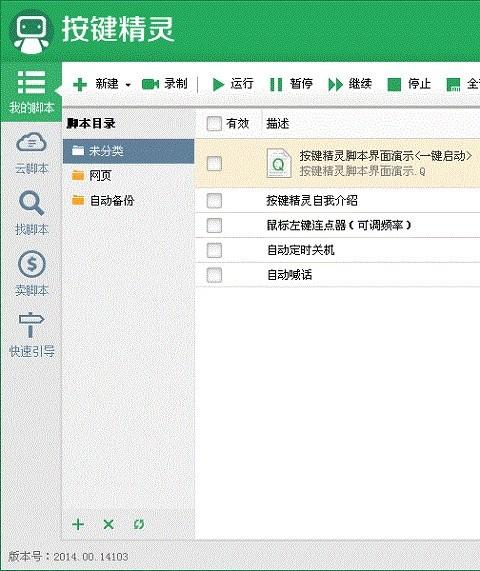
Task: Check the 鼠标左键连点器 checkbox
Action: click(214, 225)
